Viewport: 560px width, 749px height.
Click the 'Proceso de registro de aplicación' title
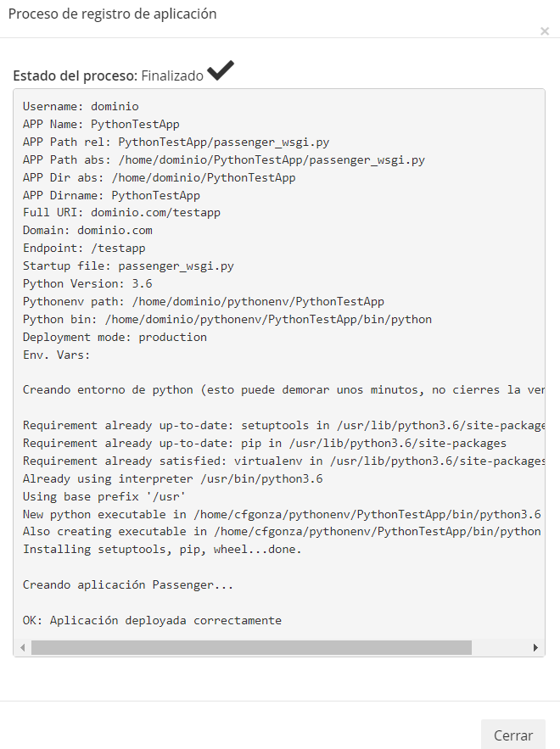pos(112,14)
